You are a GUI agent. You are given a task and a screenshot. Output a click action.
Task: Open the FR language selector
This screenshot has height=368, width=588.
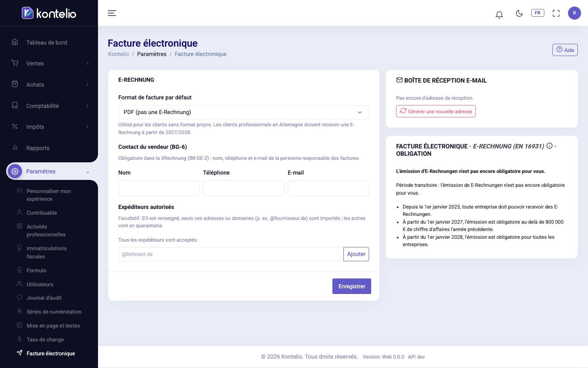(537, 13)
